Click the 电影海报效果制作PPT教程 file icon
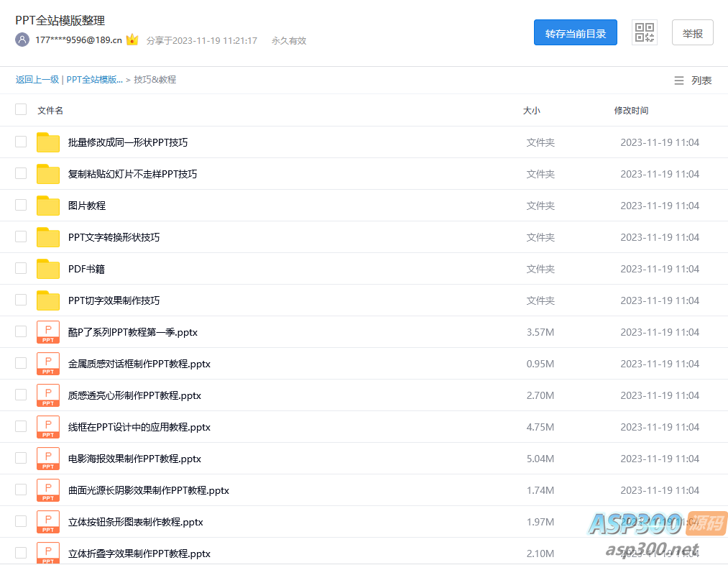This screenshot has height=565, width=728. (48, 459)
